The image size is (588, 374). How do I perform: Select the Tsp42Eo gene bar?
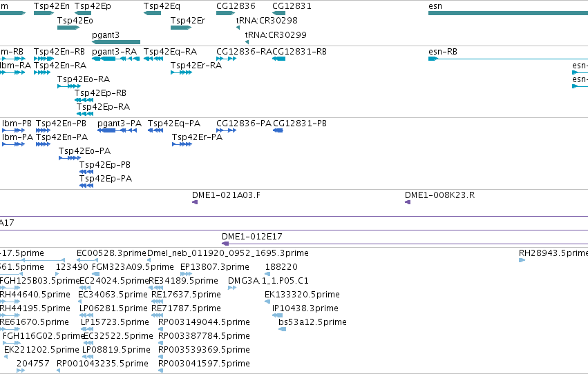point(68,28)
